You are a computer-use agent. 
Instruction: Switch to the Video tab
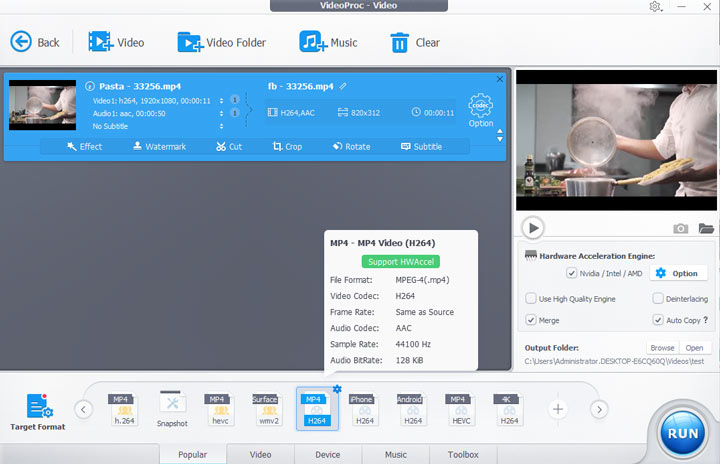coord(260,454)
